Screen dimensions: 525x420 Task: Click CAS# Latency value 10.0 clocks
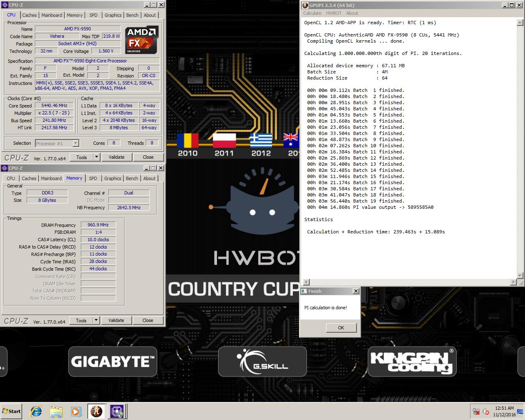pos(98,240)
